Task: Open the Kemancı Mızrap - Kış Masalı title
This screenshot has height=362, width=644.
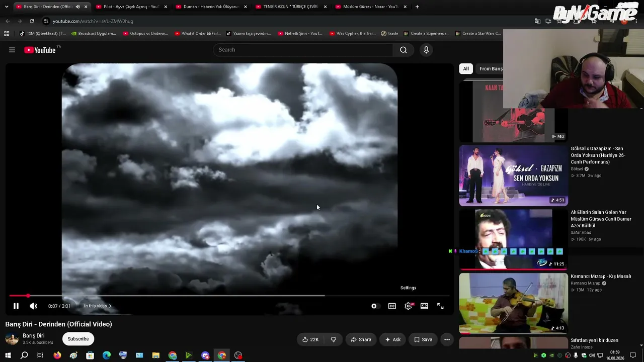Action: [x=601, y=277]
